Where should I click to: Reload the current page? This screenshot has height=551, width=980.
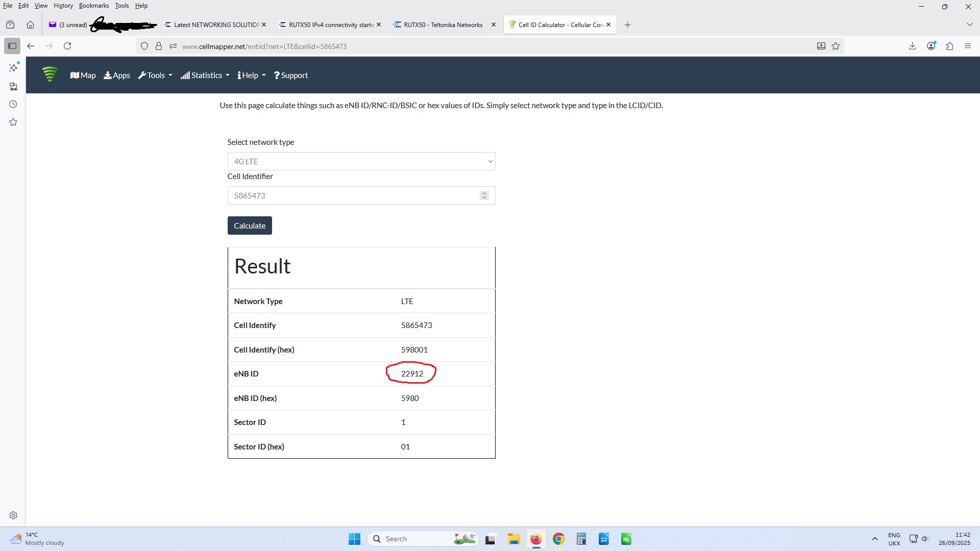(x=67, y=46)
